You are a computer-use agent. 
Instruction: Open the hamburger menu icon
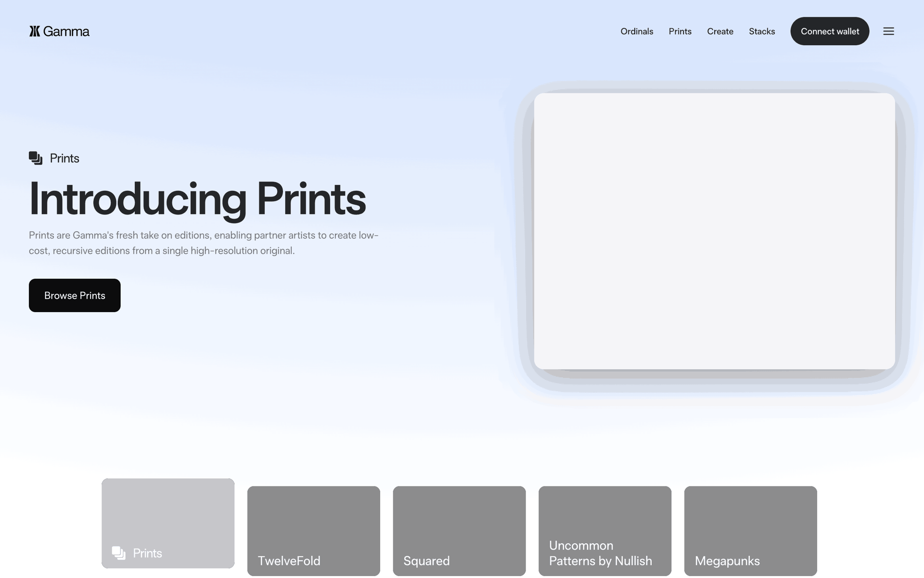click(x=888, y=31)
